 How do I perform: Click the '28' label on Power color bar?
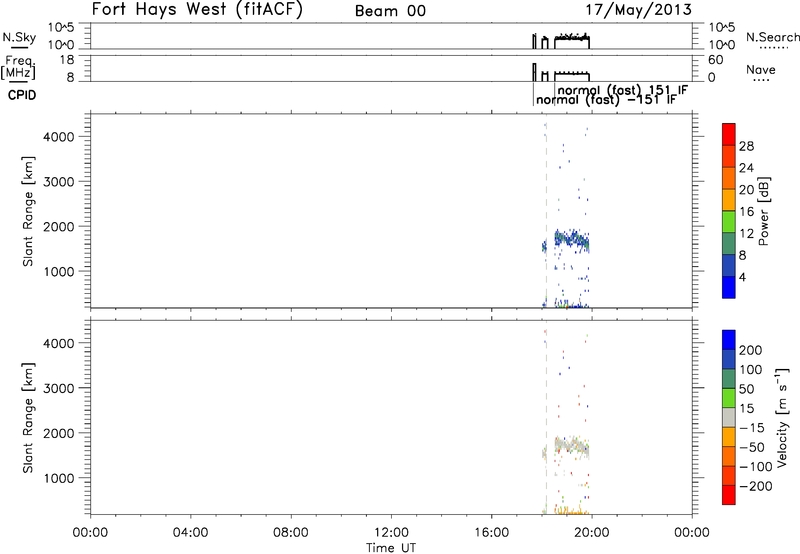click(x=746, y=146)
